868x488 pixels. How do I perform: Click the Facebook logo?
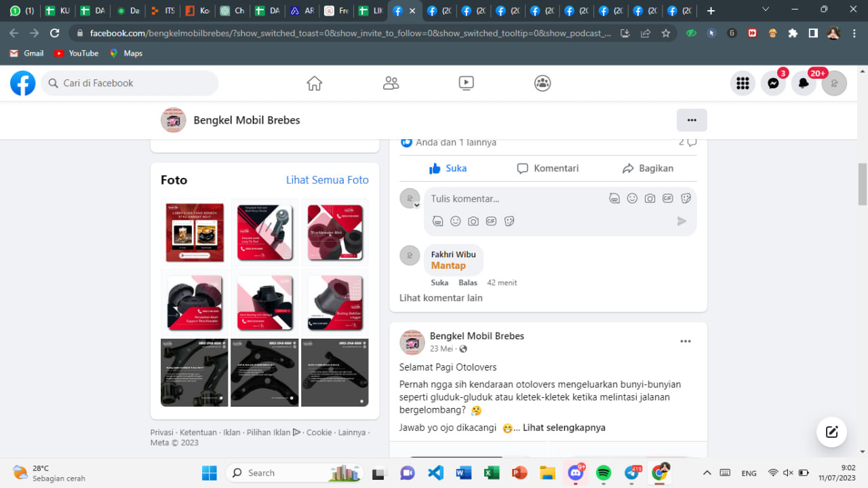point(22,83)
